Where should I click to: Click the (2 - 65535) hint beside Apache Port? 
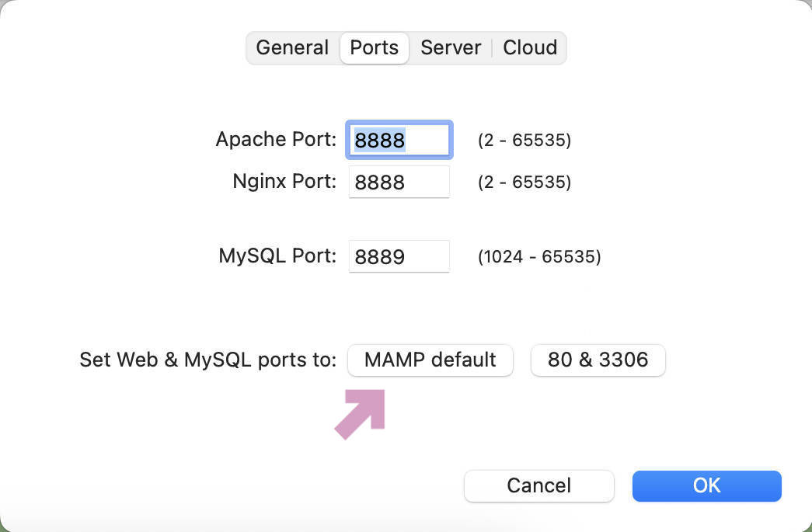(524, 140)
